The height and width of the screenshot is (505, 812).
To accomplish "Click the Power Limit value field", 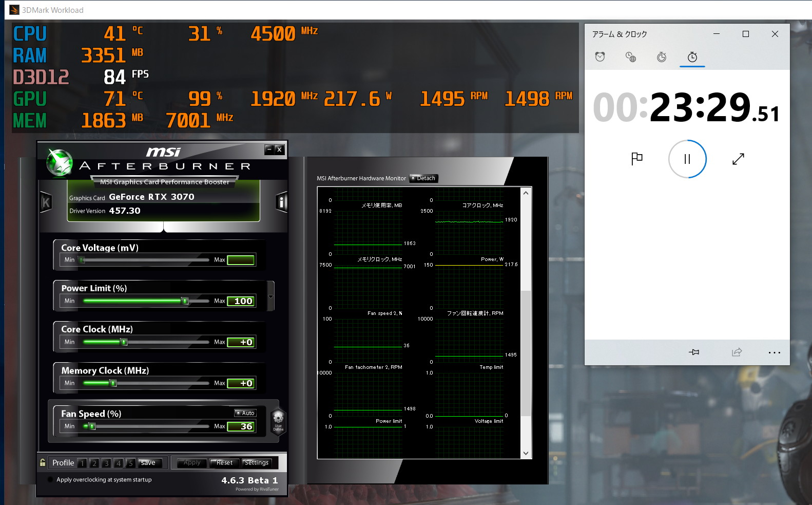I will (241, 301).
